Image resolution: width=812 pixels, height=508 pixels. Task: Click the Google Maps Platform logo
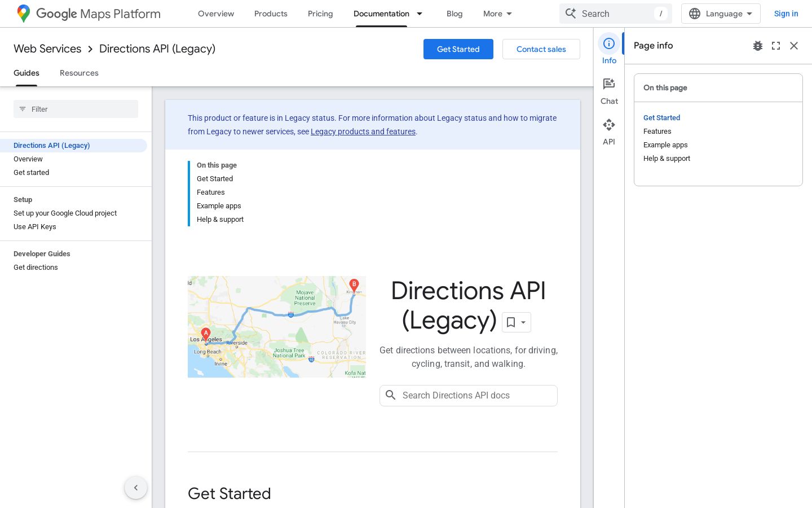(x=89, y=14)
